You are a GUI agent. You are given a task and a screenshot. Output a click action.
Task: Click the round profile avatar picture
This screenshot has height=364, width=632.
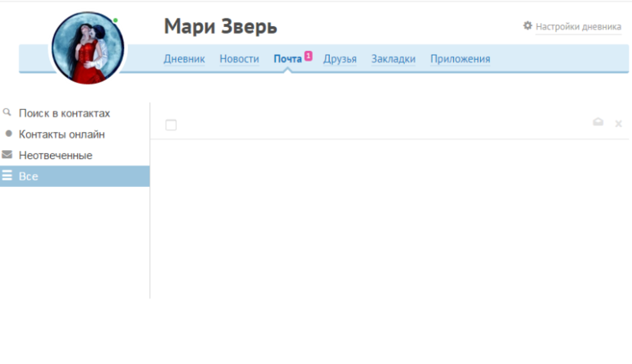click(88, 48)
